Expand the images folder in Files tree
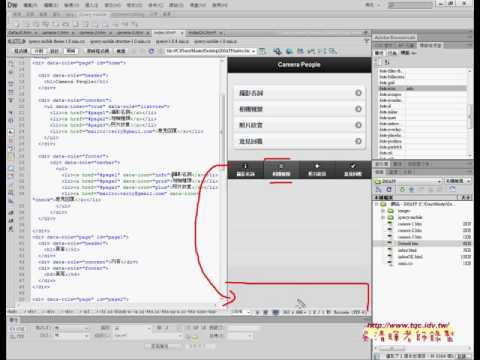This screenshot has height=360, width=480. click(383, 211)
